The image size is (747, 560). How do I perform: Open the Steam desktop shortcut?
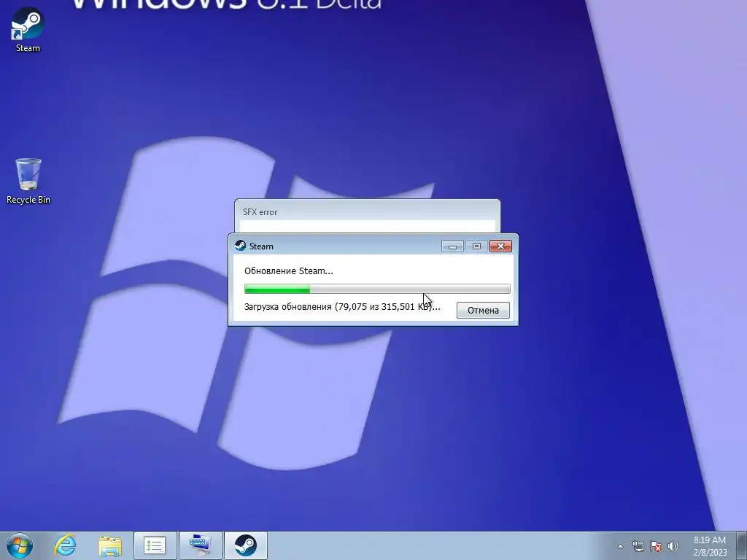[x=28, y=29]
